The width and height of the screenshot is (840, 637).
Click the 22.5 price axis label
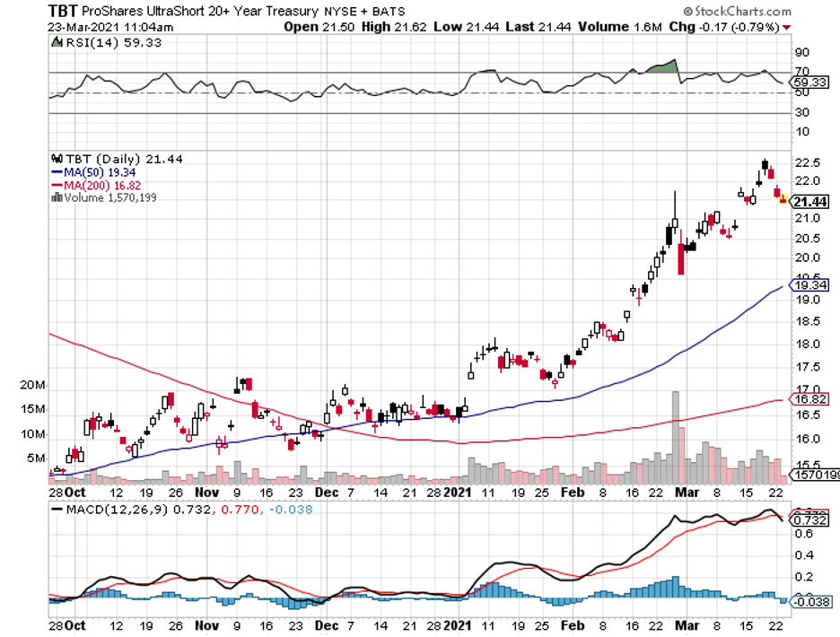[x=808, y=162]
